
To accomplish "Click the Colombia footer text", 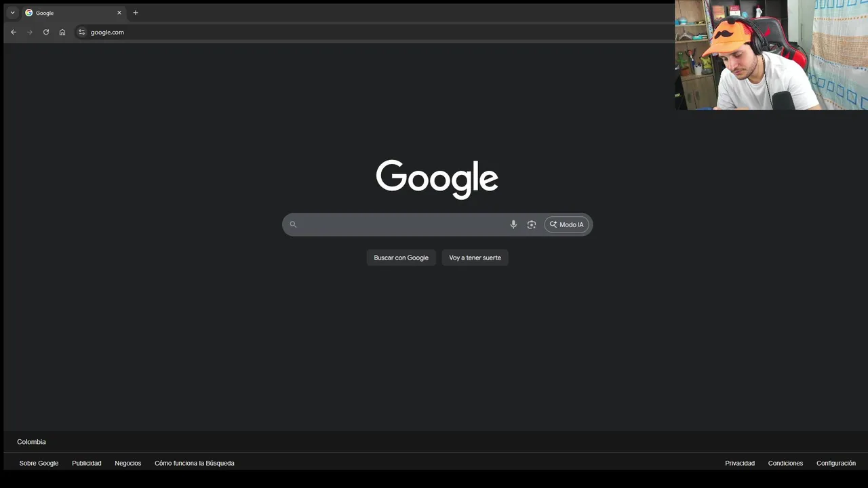I will point(32,442).
